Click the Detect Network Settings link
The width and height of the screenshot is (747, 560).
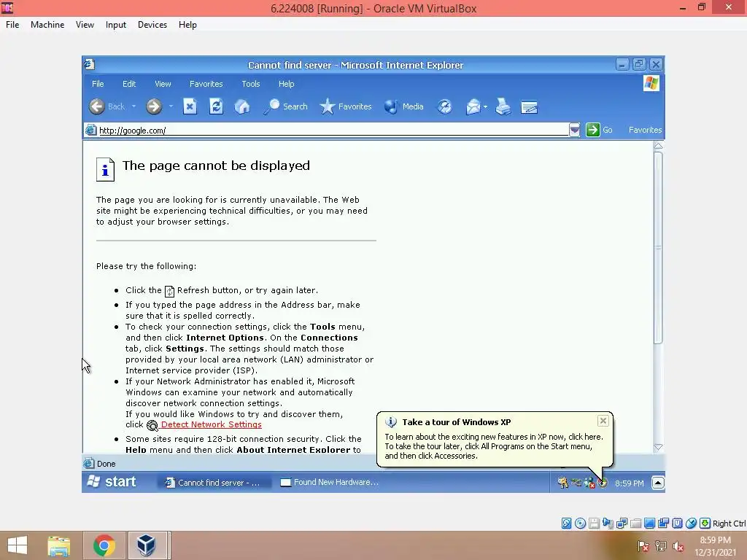[x=211, y=424]
